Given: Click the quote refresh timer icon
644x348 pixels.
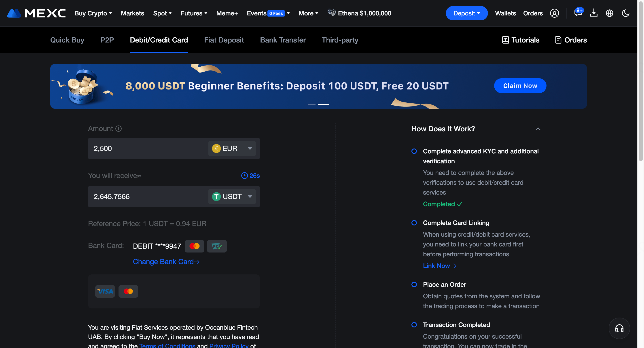Looking at the screenshot, I should pyautogui.click(x=244, y=176).
